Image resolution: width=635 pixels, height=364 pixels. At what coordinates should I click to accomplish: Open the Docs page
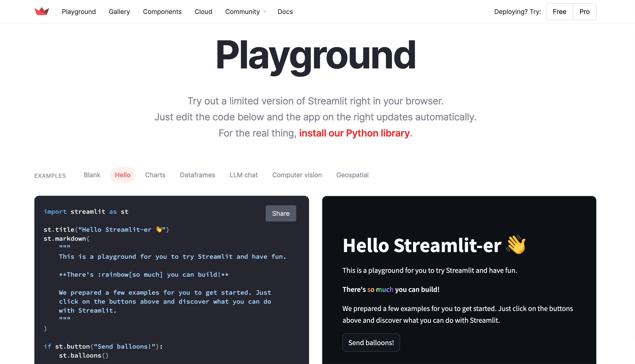click(x=285, y=12)
